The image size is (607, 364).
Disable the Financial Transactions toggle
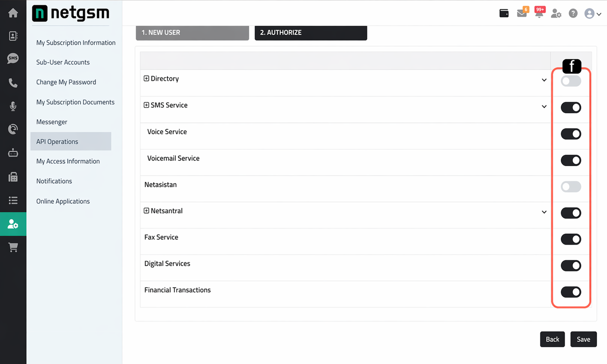[x=571, y=292]
